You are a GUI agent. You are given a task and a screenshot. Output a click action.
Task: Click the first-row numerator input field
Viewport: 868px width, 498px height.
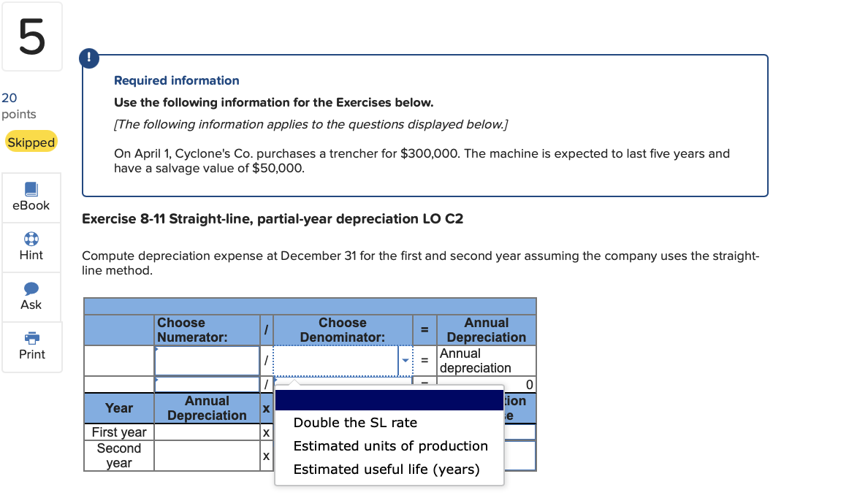coord(207,361)
